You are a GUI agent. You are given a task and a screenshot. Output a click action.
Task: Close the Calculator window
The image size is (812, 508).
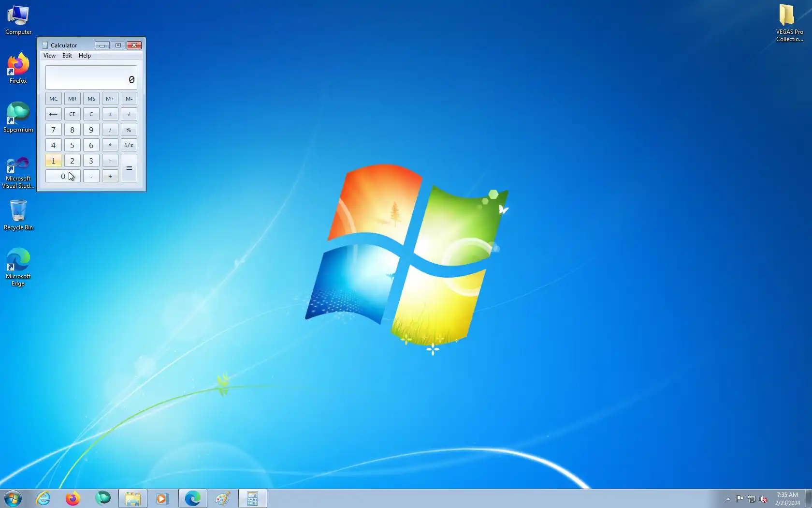[x=134, y=45]
